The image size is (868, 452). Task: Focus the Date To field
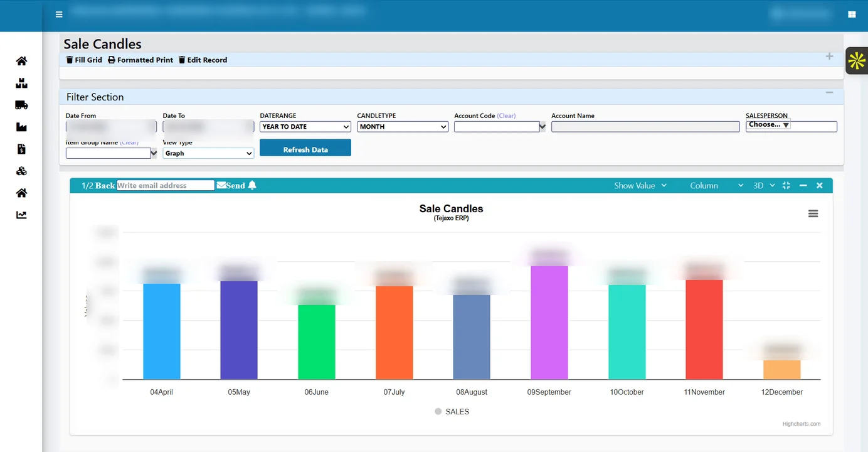[208, 127]
